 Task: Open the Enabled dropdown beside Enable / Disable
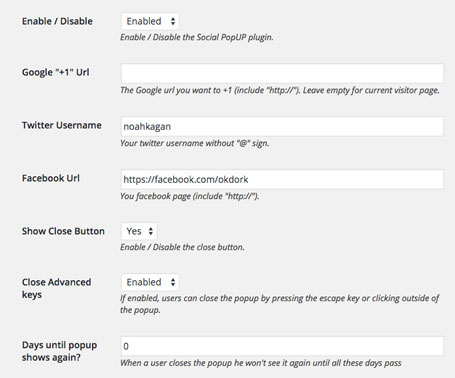point(150,21)
